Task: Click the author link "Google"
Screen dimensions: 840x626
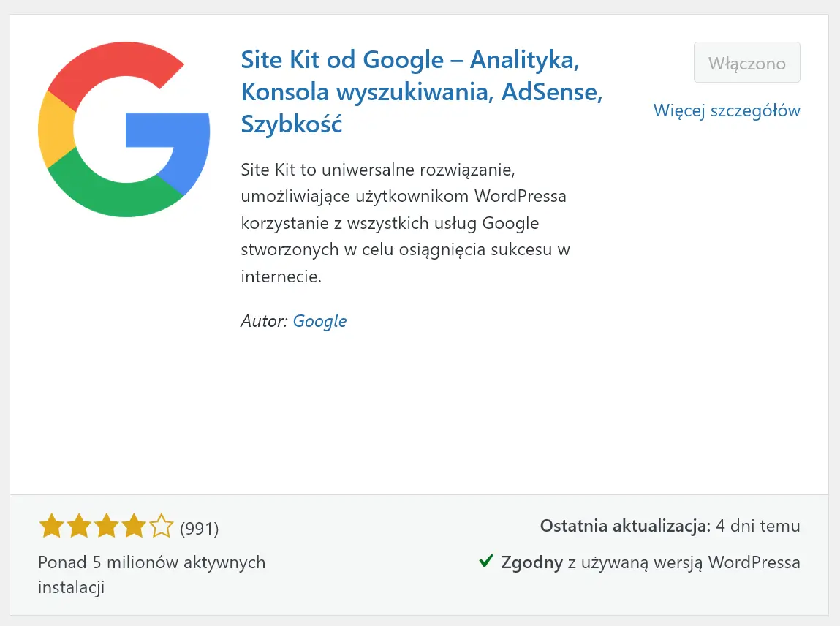Action: 319,321
